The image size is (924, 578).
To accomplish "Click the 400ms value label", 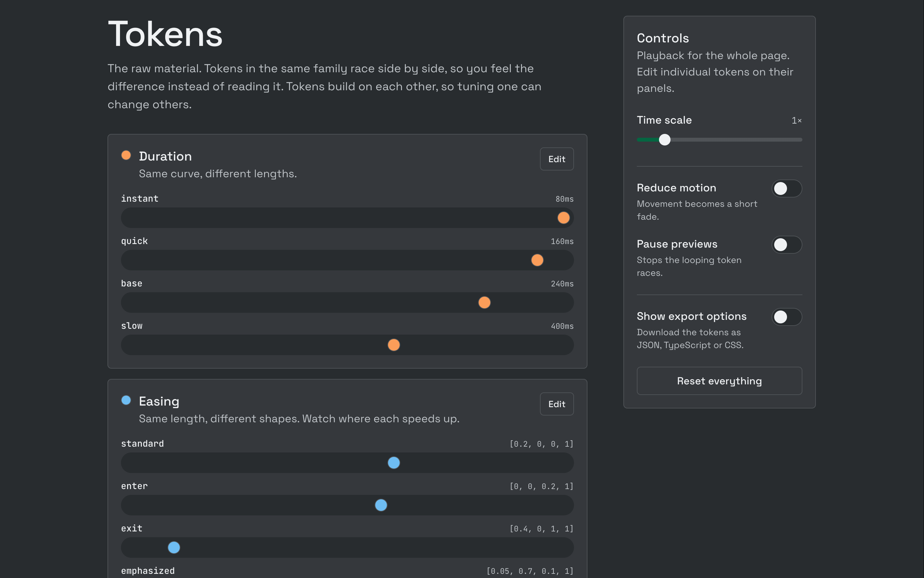I will point(562,327).
